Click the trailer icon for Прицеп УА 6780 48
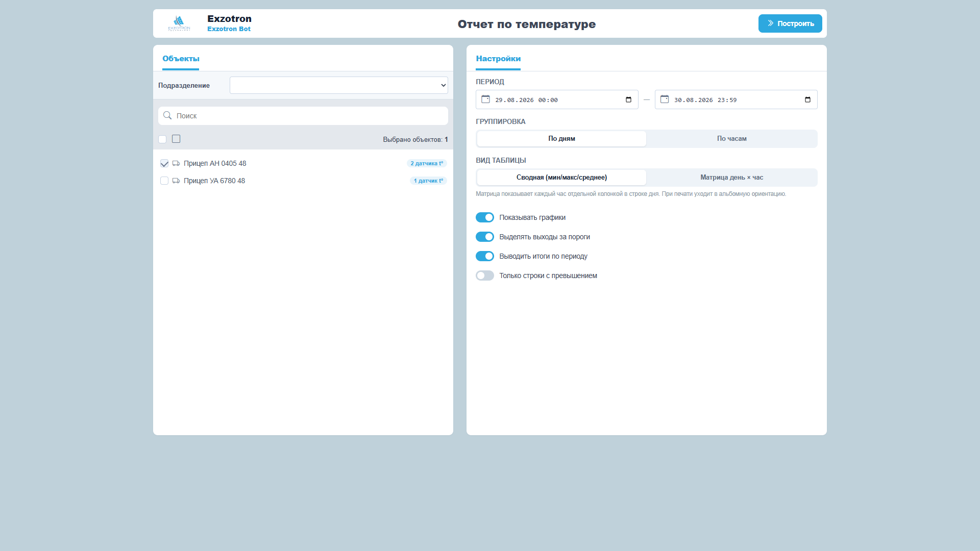Viewport: 980px width, 551px height. (176, 181)
